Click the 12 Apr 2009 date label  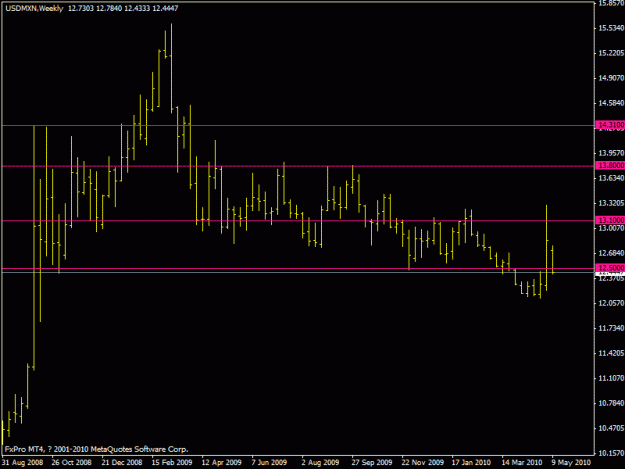coord(222,462)
